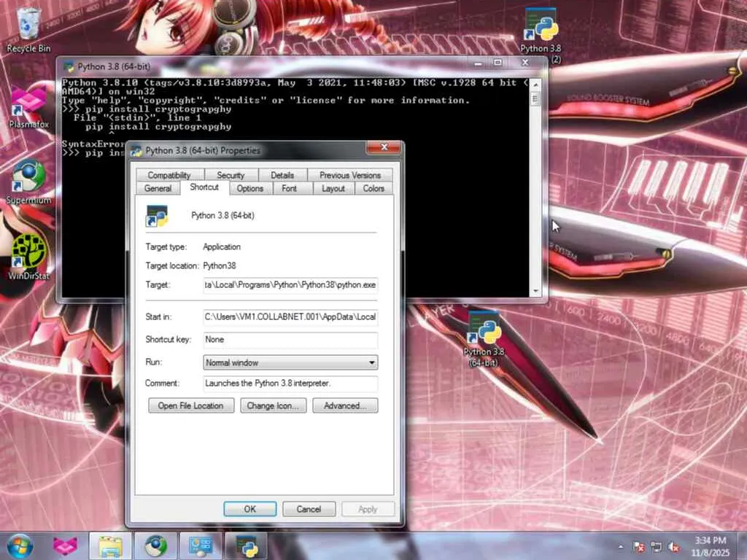Screen dimensions: 747x560
Task: Switch to the Font tab
Action: pyautogui.click(x=289, y=189)
